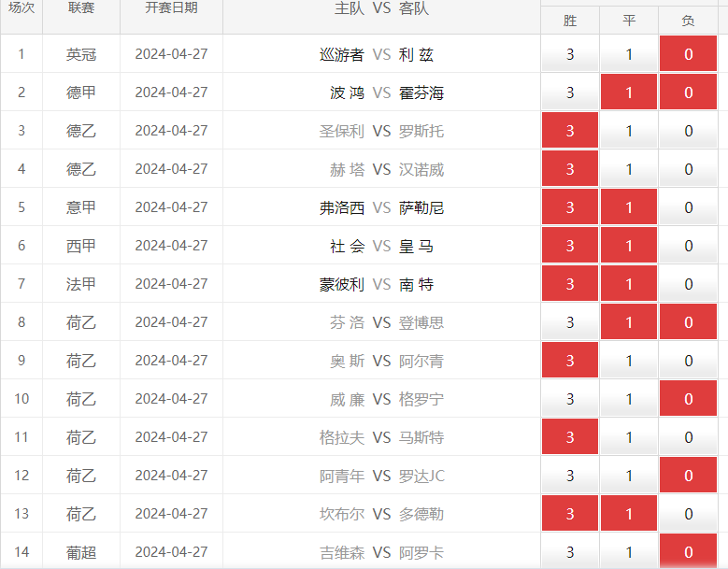Deselect loss (0) for 阿青年 VS 罗达JC
728x569 pixels.
[x=688, y=476]
